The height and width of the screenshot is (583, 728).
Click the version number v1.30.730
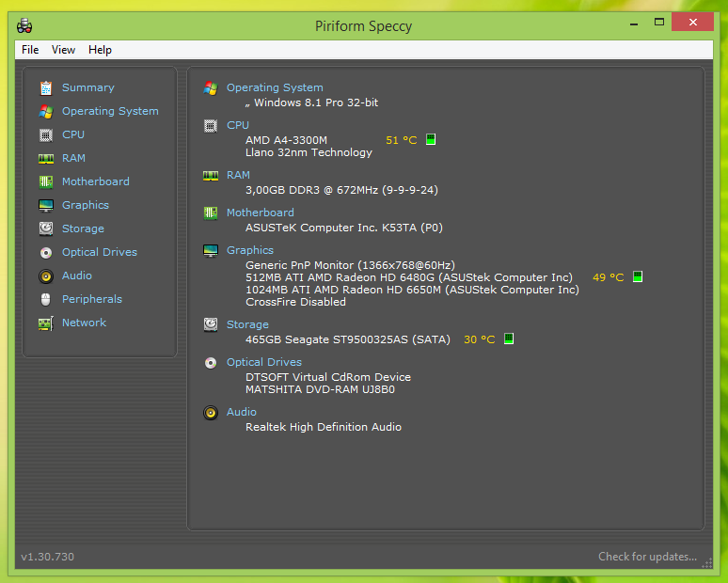pyautogui.click(x=47, y=557)
